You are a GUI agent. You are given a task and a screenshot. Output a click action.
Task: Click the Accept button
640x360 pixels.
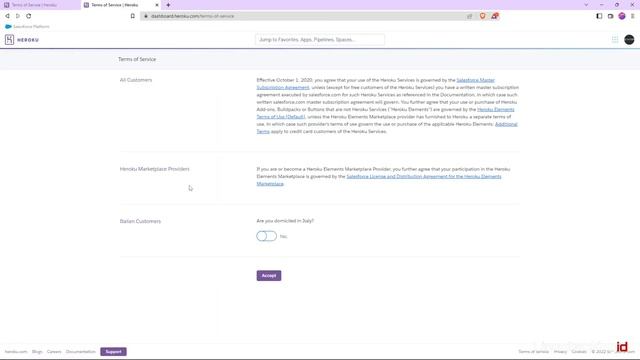269,276
